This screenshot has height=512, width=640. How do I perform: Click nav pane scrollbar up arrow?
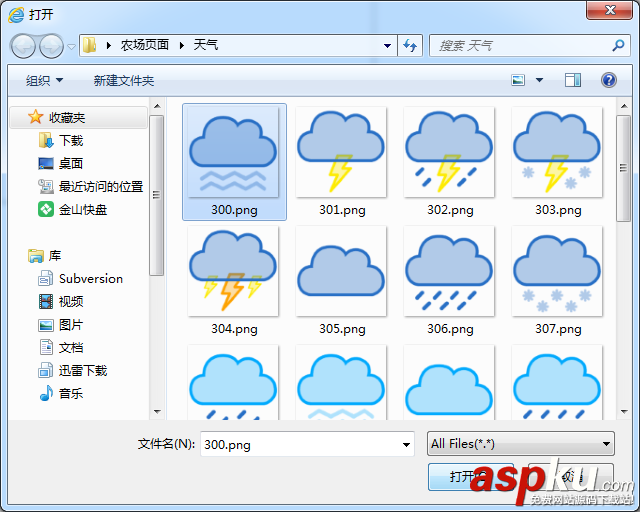tap(157, 106)
